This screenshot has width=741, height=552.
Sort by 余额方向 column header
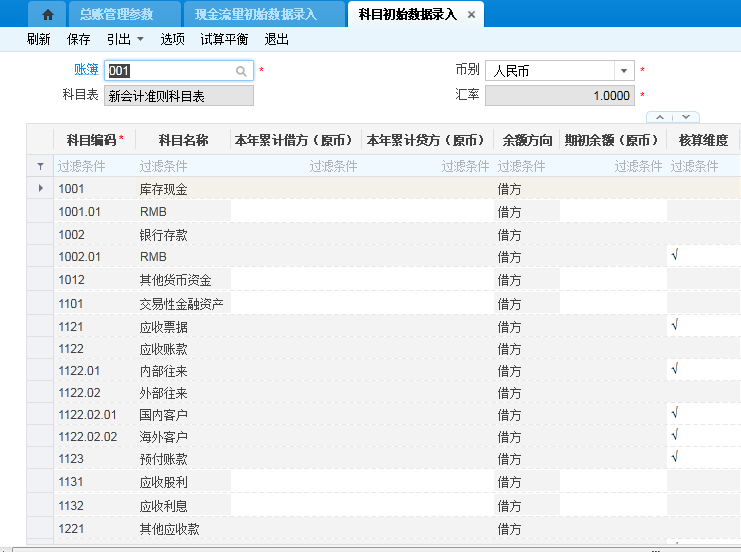(x=525, y=140)
